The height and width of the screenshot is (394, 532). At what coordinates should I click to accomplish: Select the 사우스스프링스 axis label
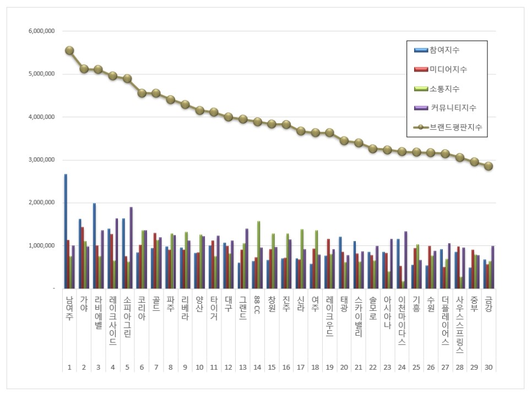[x=460, y=325]
